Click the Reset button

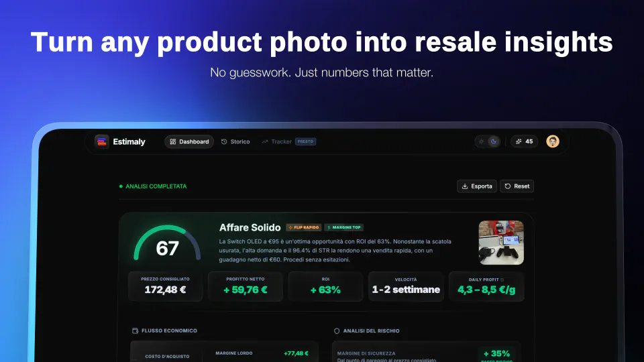click(x=517, y=186)
